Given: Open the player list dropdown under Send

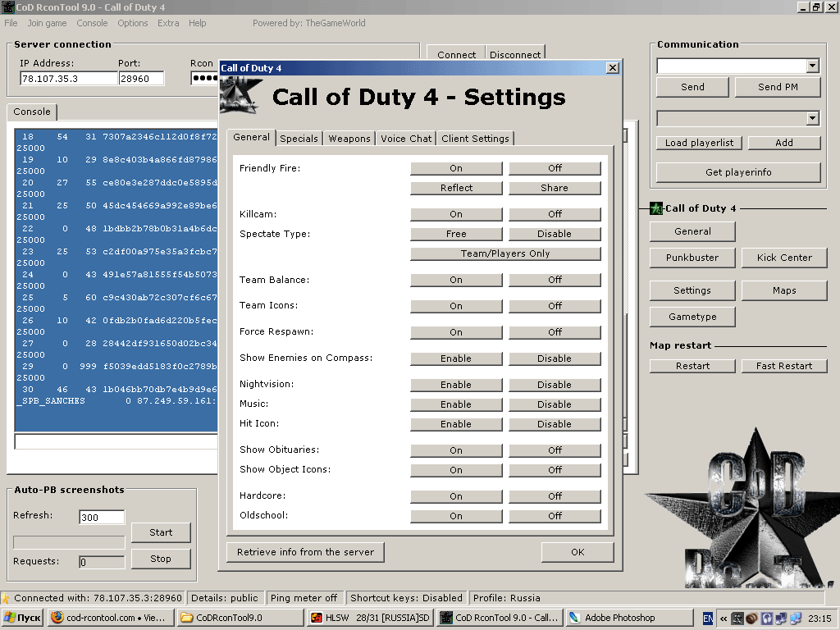Looking at the screenshot, I should (x=812, y=118).
